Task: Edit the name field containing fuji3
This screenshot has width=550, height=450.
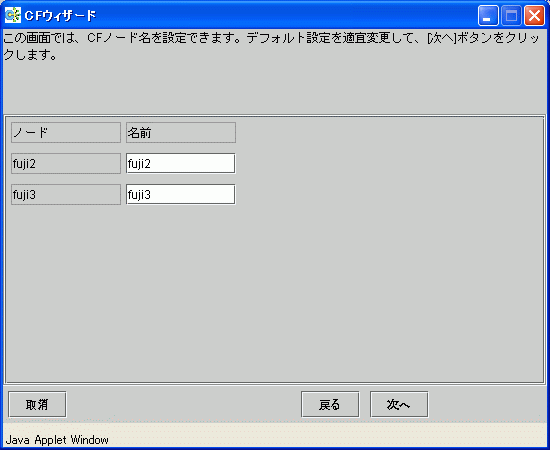Action: [x=181, y=194]
